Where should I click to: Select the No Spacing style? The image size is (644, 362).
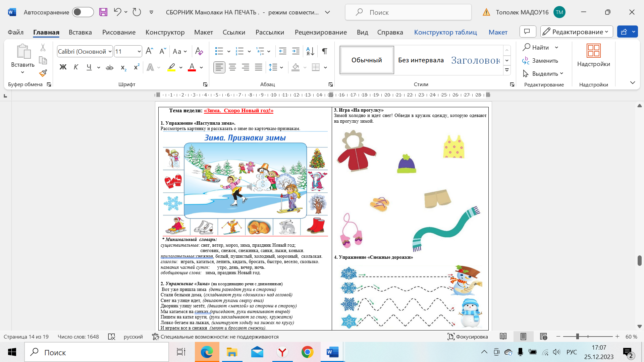pos(421,60)
